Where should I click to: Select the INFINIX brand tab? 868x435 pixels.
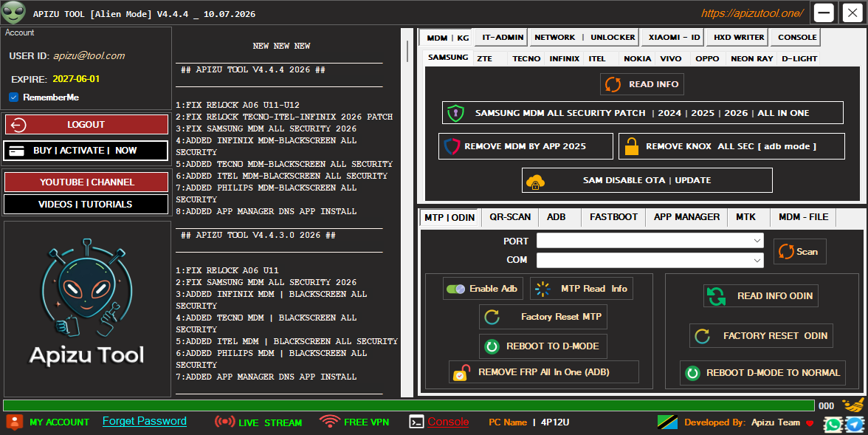tap(564, 59)
